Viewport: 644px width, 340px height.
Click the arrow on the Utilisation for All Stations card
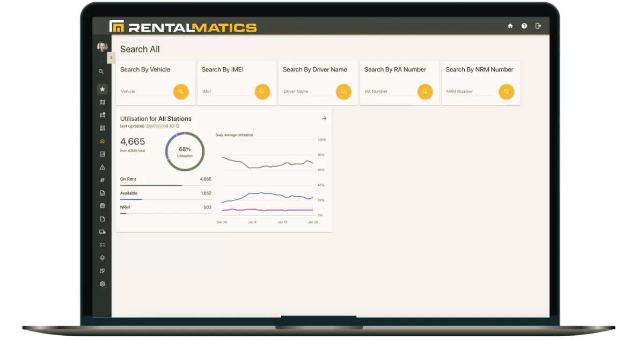coord(324,118)
